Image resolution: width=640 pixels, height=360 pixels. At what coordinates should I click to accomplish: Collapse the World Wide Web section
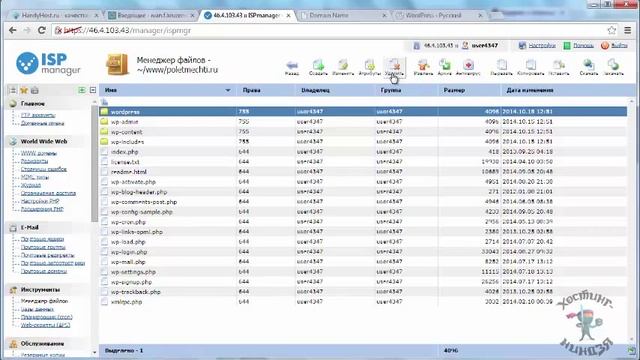pyautogui.click(x=44, y=141)
